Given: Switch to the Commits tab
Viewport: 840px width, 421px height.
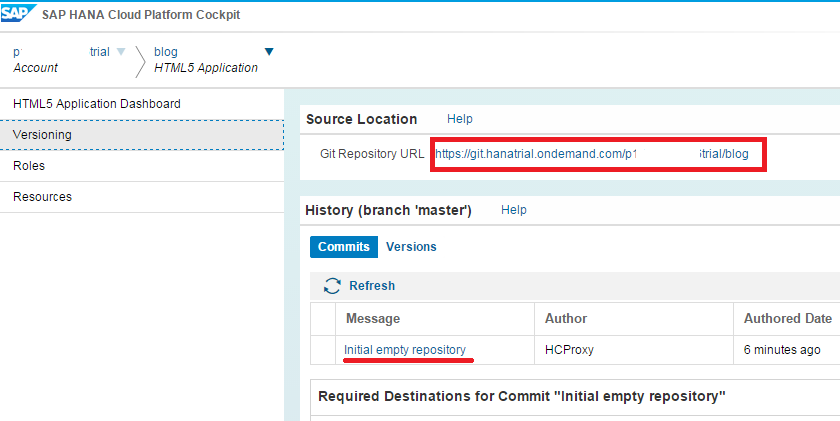Looking at the screenshot, I should [x=344, y=247].
